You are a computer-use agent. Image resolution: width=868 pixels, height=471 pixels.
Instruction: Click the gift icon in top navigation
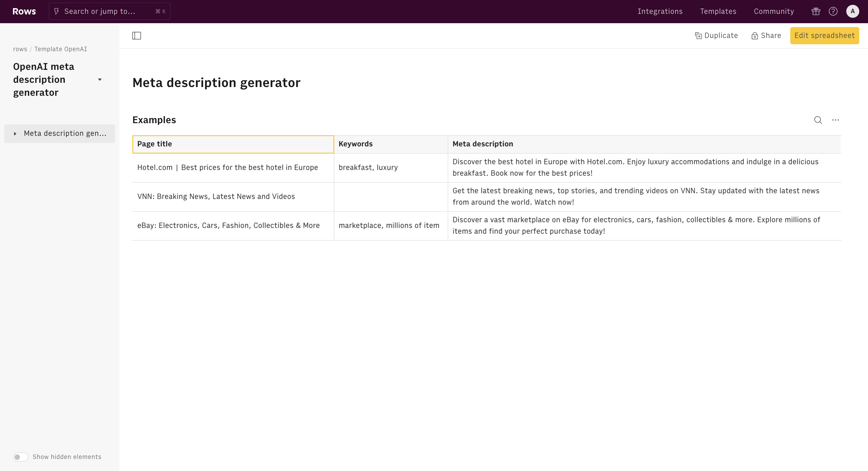815,11
